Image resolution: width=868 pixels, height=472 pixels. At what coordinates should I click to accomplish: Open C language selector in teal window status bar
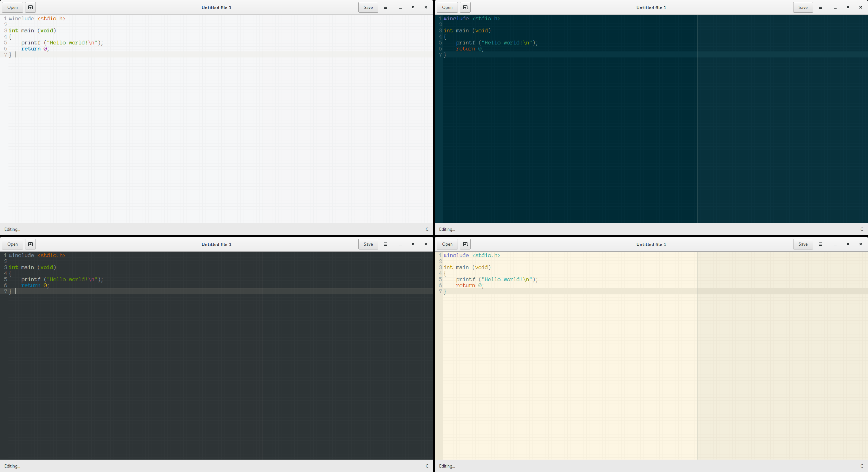862,229
